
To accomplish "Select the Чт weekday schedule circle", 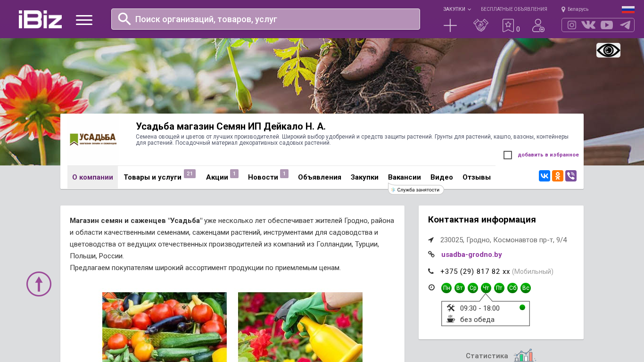I will pyautogui.click(x=486, y=288).
